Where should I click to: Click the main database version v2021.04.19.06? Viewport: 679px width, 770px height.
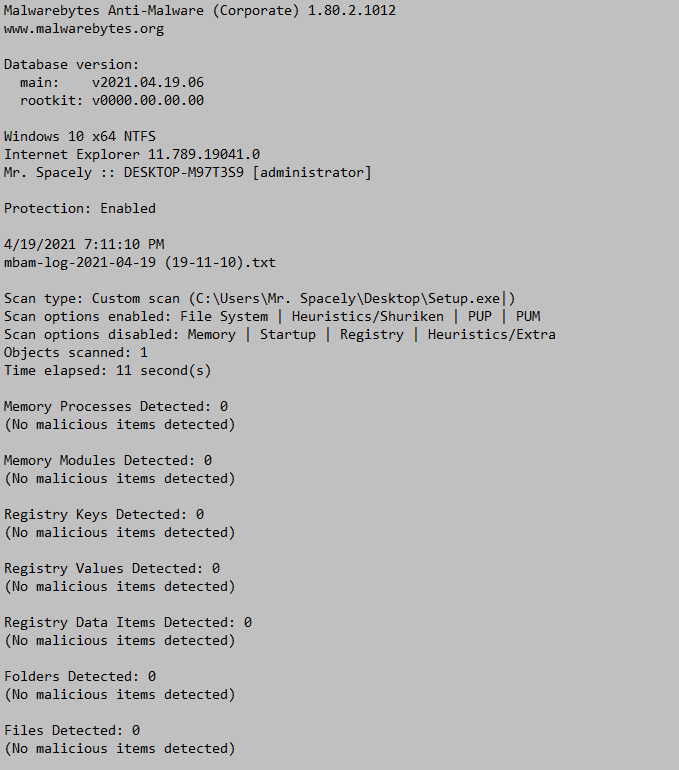[148, 82]
